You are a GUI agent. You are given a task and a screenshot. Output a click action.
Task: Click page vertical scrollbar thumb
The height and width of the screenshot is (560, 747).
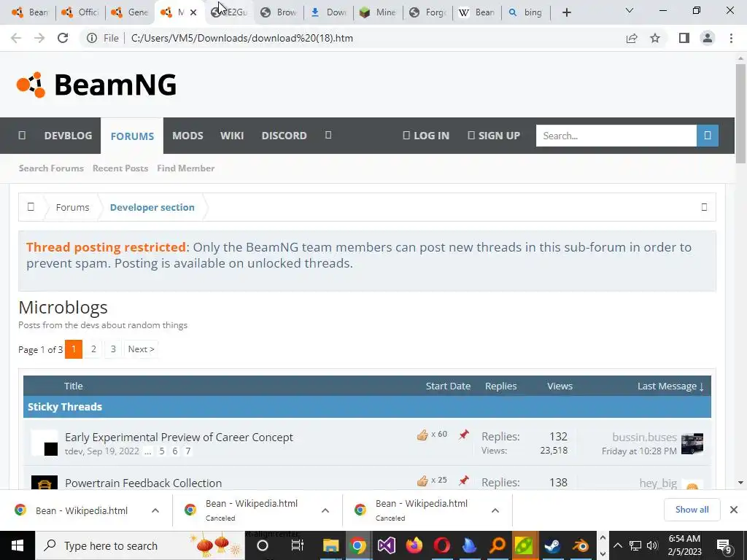[x=740, y=114]
